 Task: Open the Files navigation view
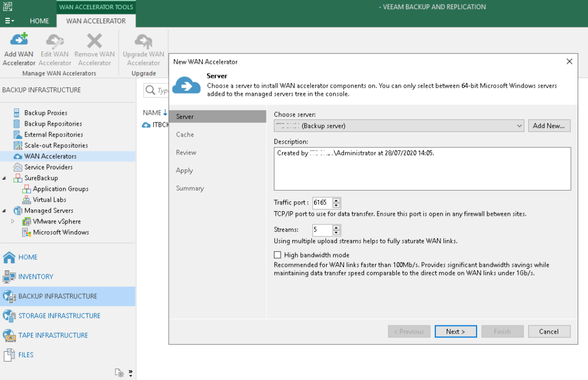click(x=26, y=355)
